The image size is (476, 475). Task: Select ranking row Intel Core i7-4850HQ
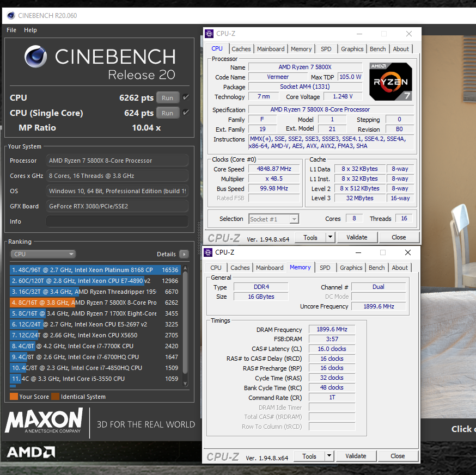(95, 368)
